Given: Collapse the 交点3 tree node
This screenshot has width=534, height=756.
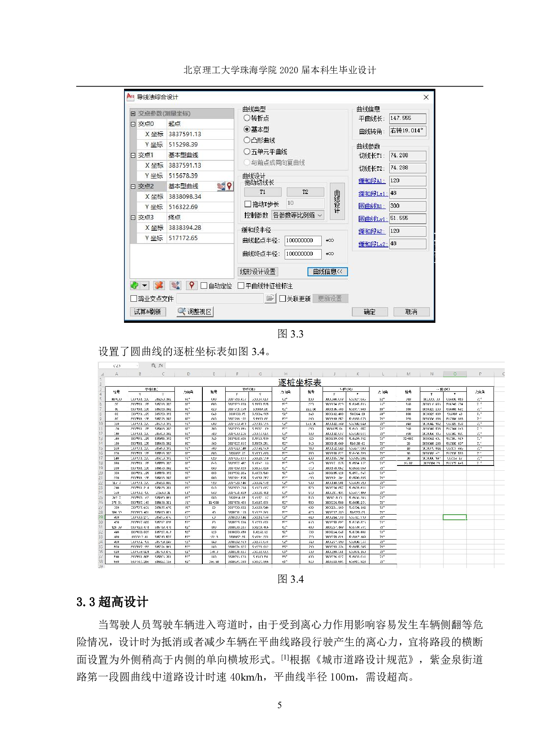Looking at the screenshot, I should tap(133, 218).
